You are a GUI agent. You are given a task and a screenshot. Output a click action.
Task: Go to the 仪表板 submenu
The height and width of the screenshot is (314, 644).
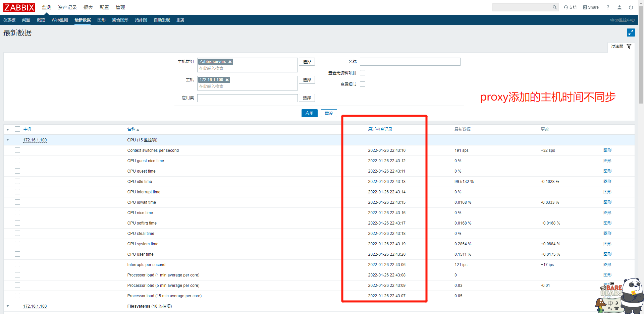[9, 20]
